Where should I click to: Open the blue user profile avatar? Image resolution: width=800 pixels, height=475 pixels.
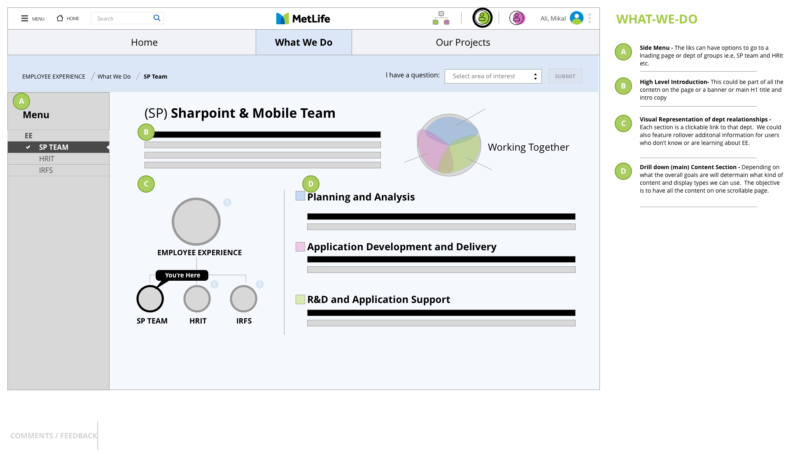[577, 18]
